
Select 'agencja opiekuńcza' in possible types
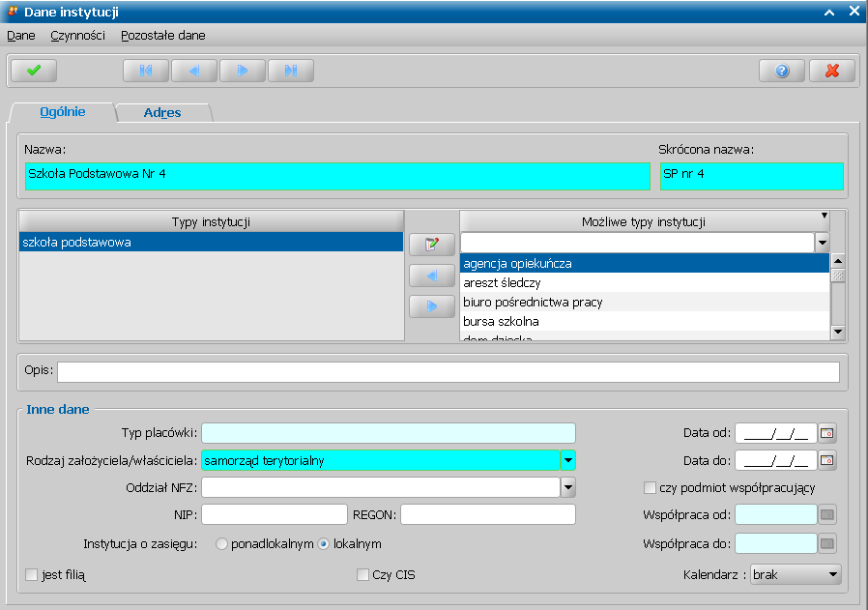pyautogui.click(x=645, y=264)
